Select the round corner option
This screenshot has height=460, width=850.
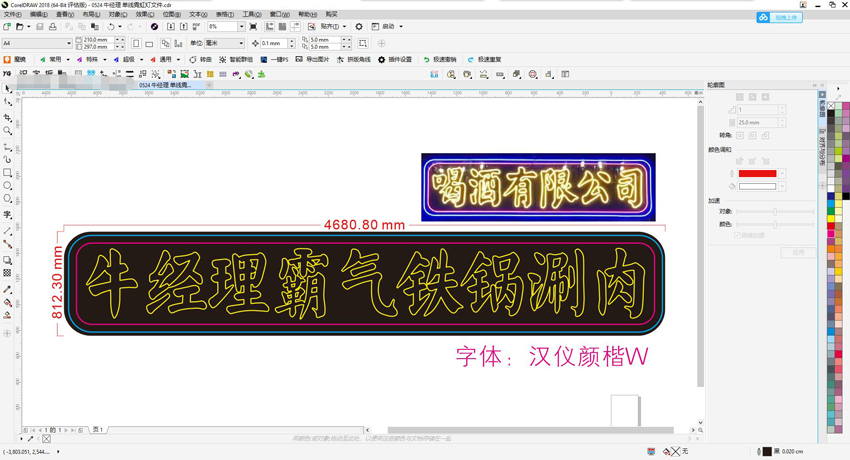(x=752, y=135)
